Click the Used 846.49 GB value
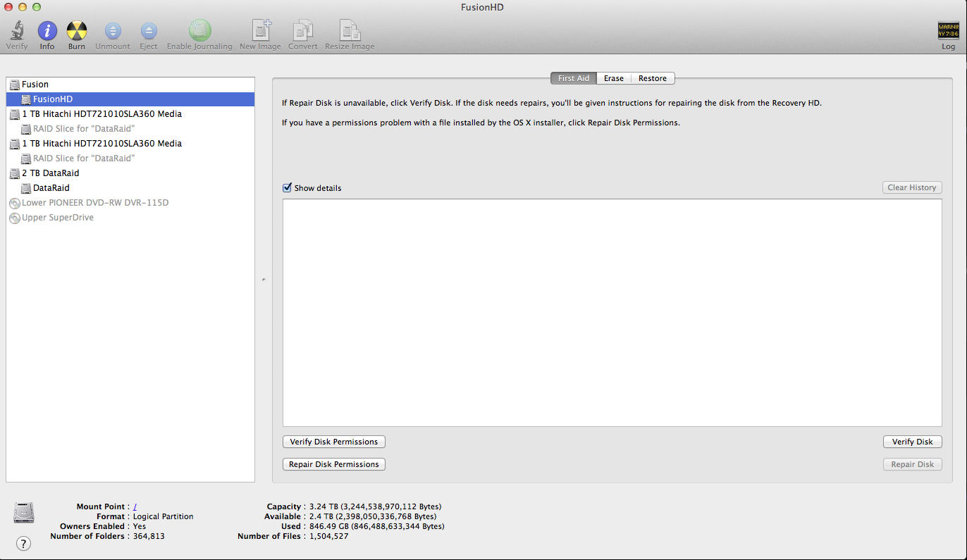Viewport: 967px width, 560px height. [377, 526]
